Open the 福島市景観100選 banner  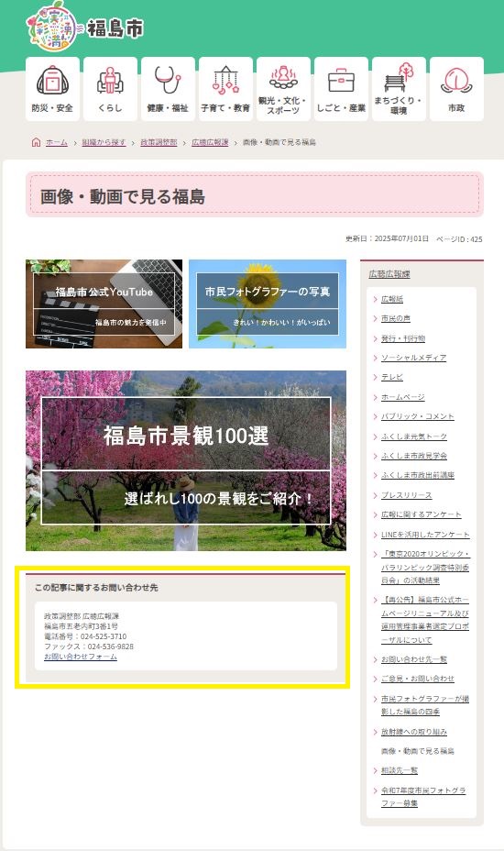186,460
